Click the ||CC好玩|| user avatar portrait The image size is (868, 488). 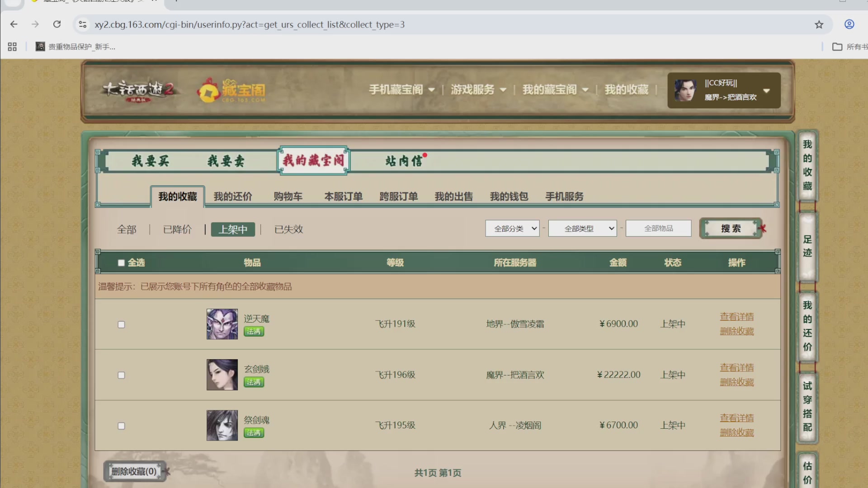coord(685,90)
